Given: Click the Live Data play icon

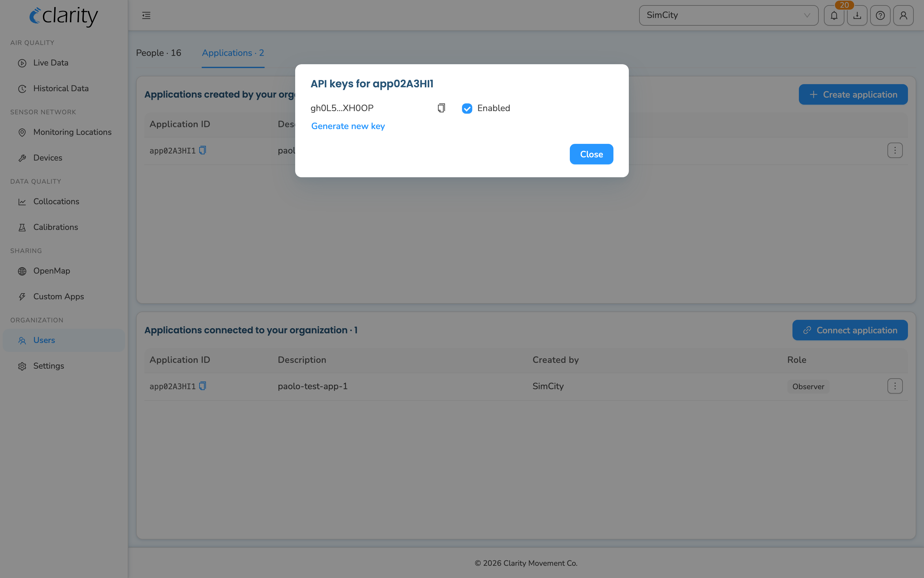Looking at the screenshot, I should click(22, 63).
